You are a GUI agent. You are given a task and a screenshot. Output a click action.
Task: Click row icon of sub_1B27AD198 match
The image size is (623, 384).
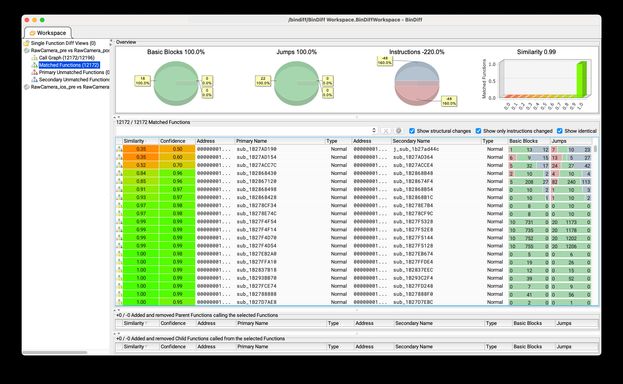coord(119,149)
